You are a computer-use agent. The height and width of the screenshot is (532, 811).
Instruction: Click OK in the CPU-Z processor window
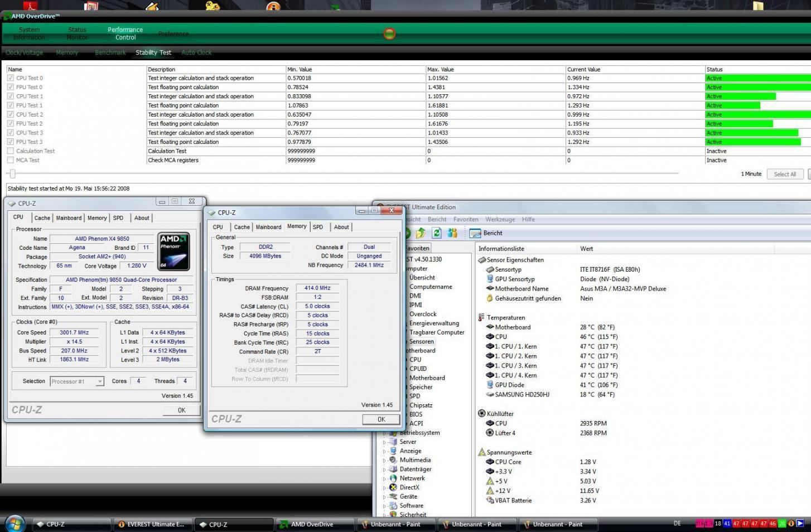[x=181, y=410]
